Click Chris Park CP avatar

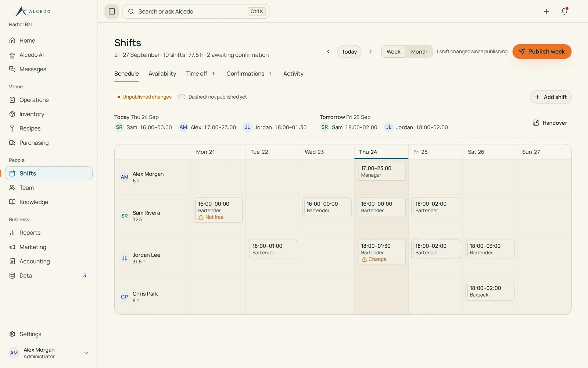pos(125,297)
